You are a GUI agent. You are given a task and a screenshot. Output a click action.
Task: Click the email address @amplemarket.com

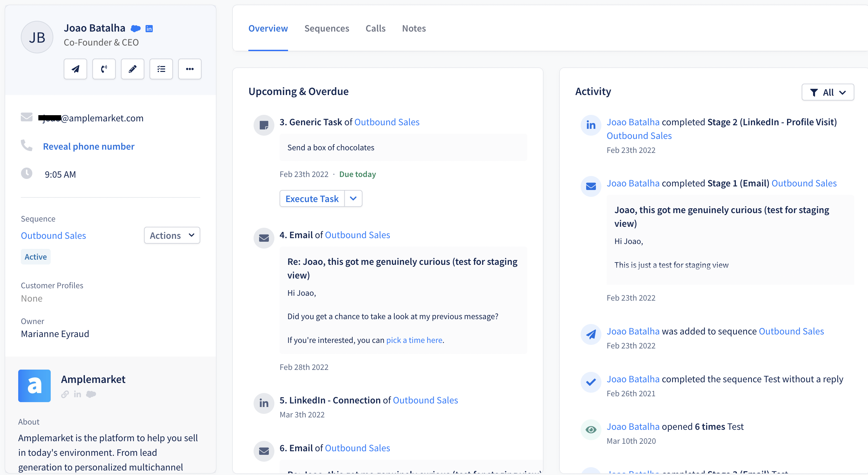pyautogui.click(x=91, y=118)
